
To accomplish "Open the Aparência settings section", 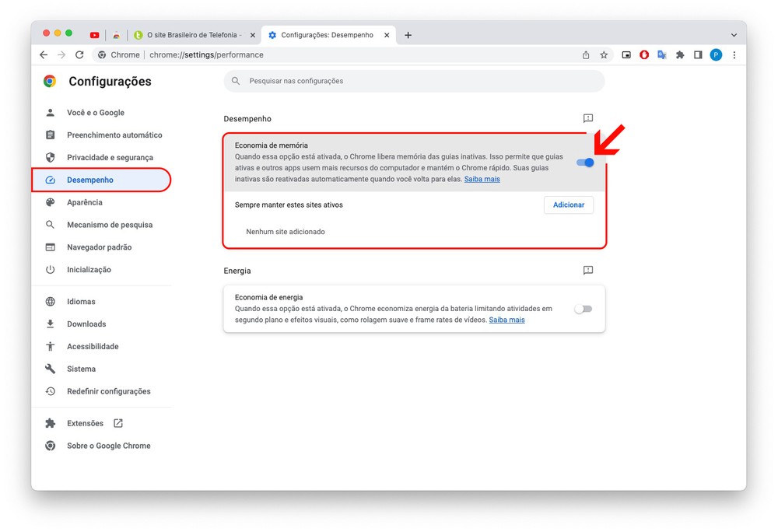I will 85,202.
